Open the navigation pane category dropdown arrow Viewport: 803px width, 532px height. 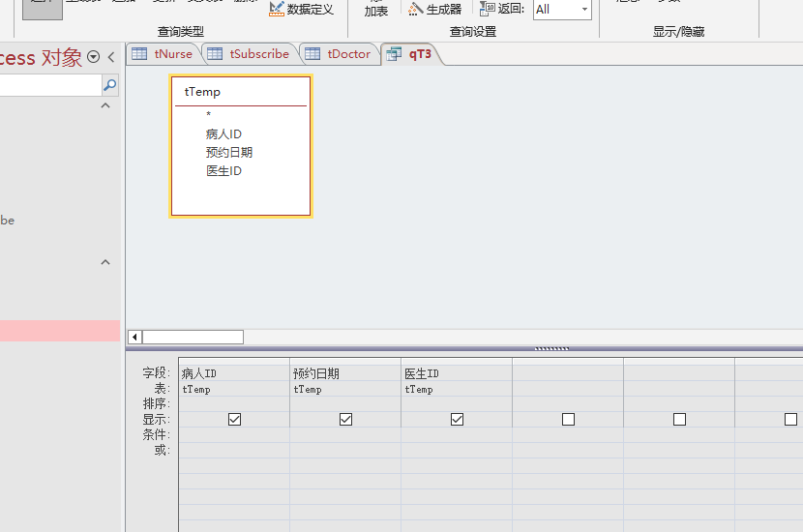[93, 57]
